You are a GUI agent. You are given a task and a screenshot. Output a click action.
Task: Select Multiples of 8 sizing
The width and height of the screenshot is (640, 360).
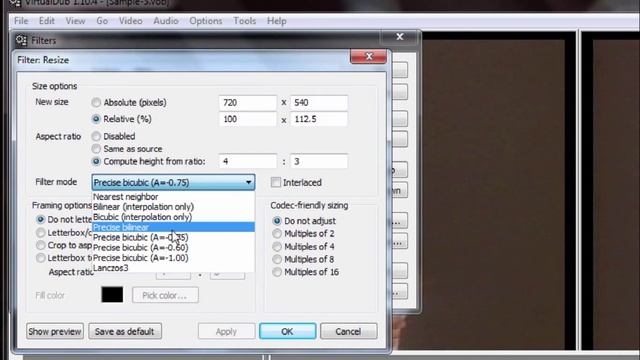277,259
